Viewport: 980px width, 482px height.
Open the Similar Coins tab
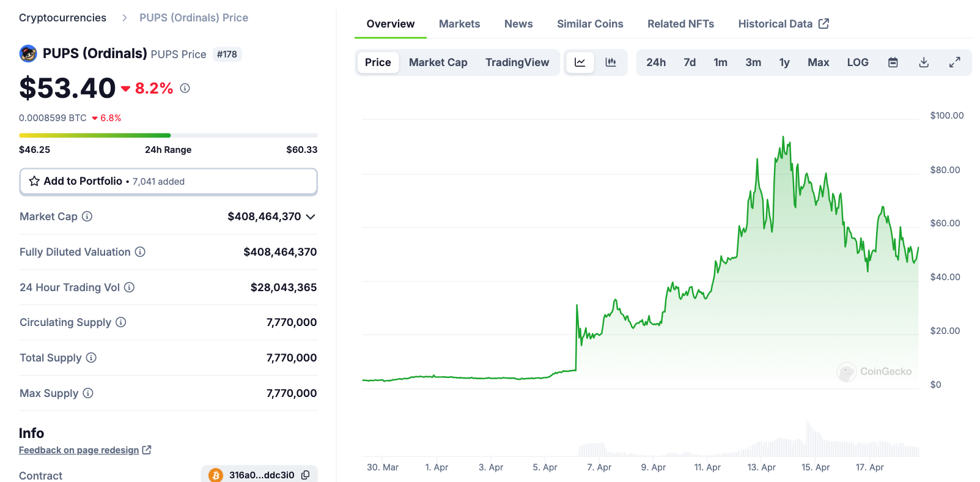pos(589,24)
